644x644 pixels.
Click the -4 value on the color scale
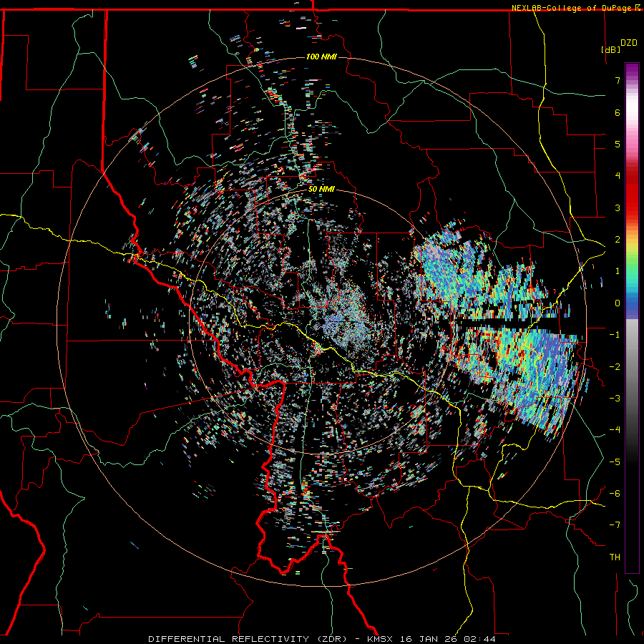pos(615,430)
